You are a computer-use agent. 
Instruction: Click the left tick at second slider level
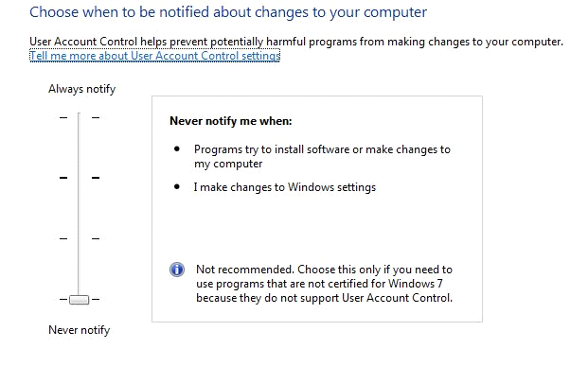click(63, 178)
